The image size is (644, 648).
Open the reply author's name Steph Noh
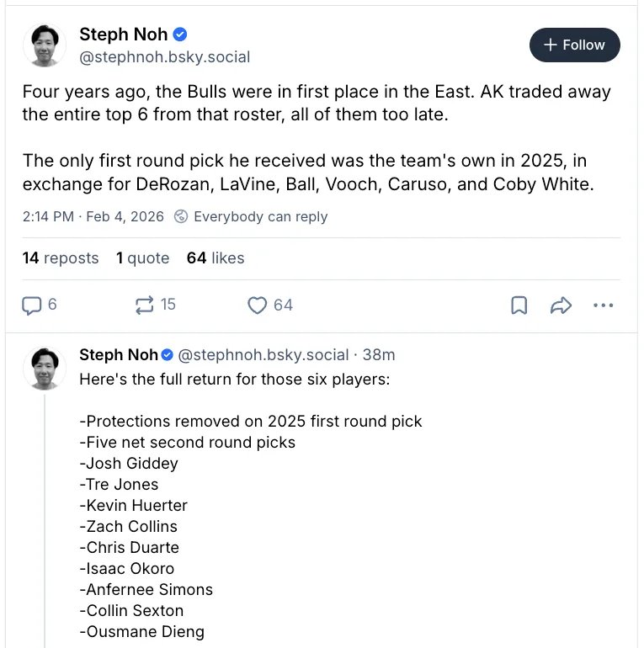click(119, 354)
